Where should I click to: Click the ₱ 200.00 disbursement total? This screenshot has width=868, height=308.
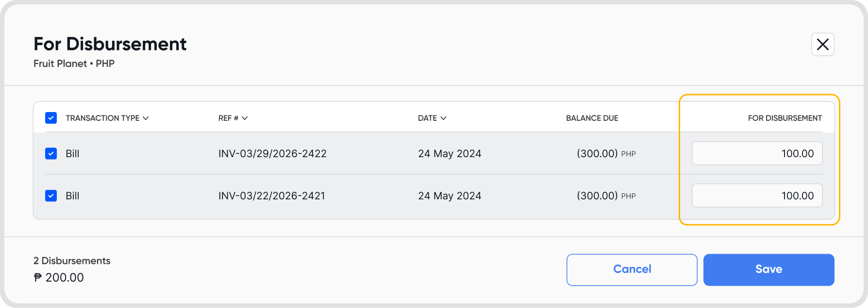click(x=59, y=278)
